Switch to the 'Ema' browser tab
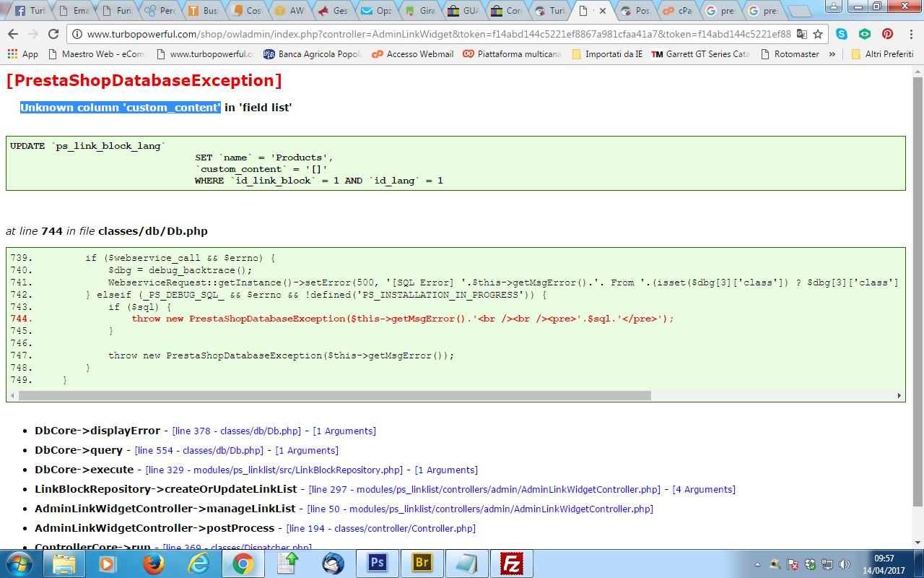The image size is (924, 578). coord(74,11)
